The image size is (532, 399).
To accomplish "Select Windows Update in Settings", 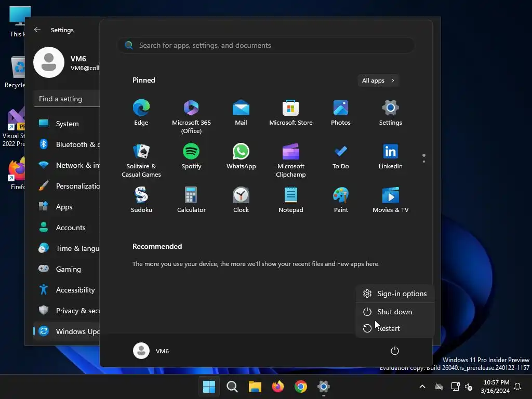I will click(x=67, y=331).
